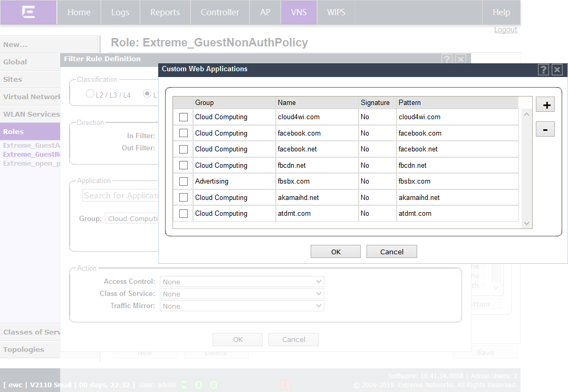Open the Access Control dropdown
Screen dimensions: 568x392
(242, 282)
